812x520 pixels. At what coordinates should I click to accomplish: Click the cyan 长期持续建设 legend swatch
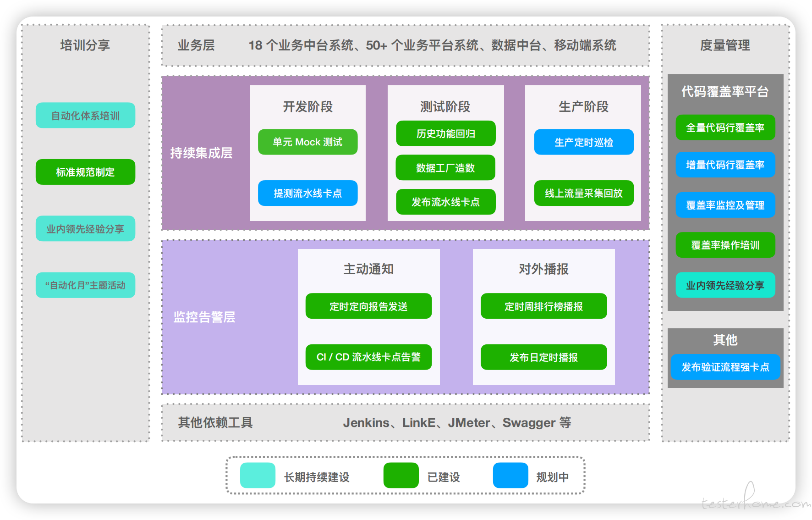pyautogui.click(x=258, y=475)
